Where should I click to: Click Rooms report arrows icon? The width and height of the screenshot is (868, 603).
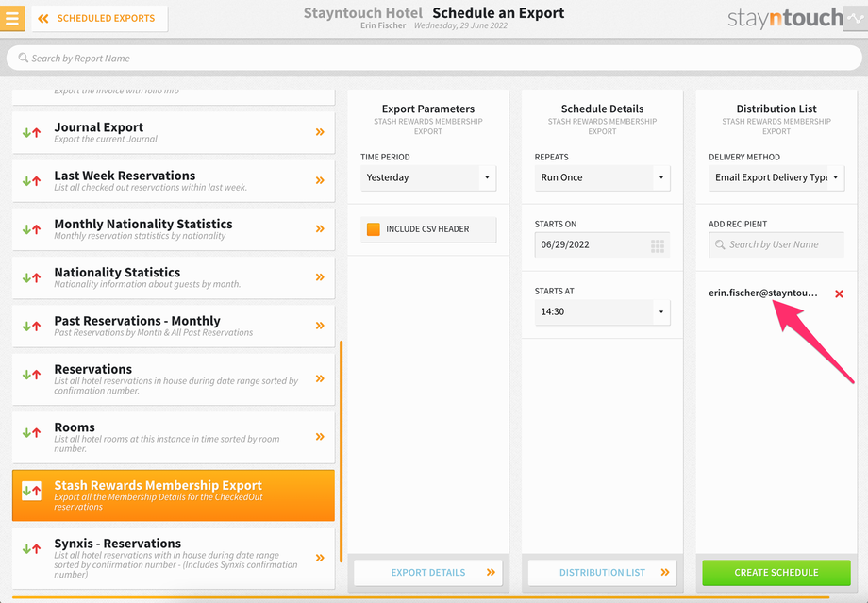[31, 432]
